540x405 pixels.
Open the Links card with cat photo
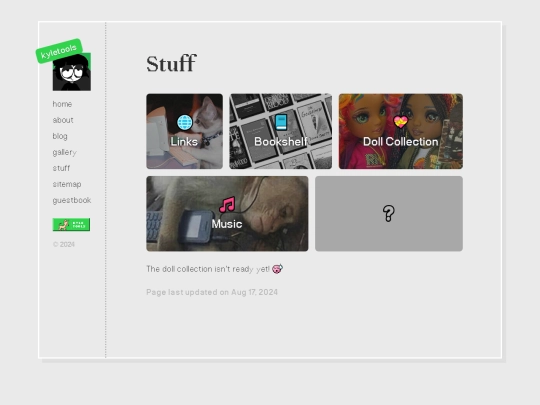coord(185,131)
